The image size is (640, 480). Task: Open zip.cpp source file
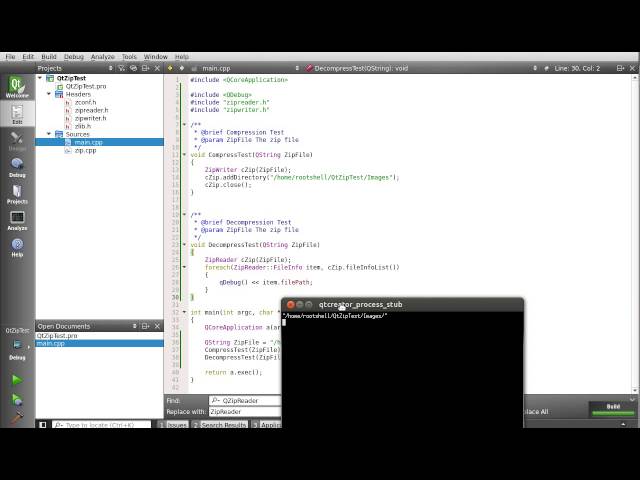pyautogui.click(x=85, y=150)
